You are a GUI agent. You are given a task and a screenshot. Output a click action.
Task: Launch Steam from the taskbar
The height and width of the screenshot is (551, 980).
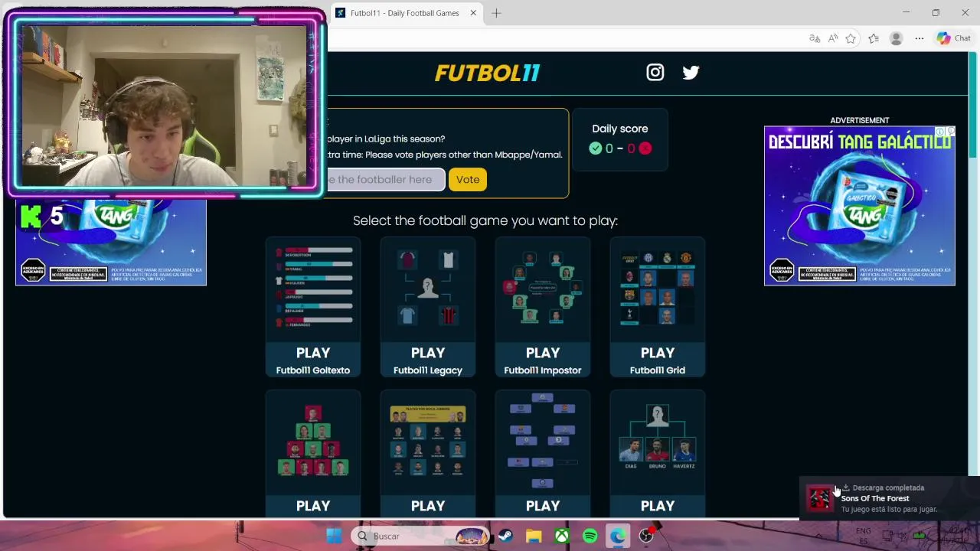(x=505, y=536)
